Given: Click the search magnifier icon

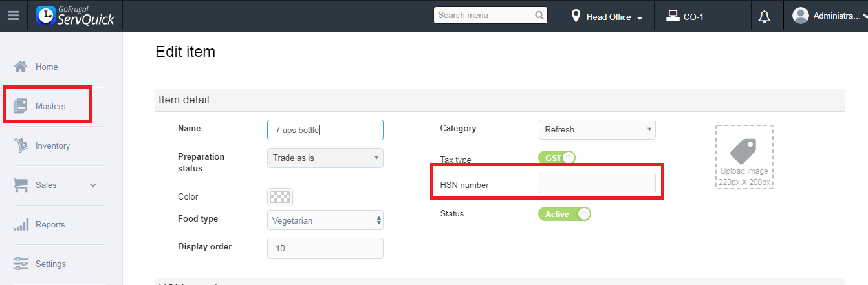Looking at the screenshot, I should pyautogui.click(x=539, y=16).
